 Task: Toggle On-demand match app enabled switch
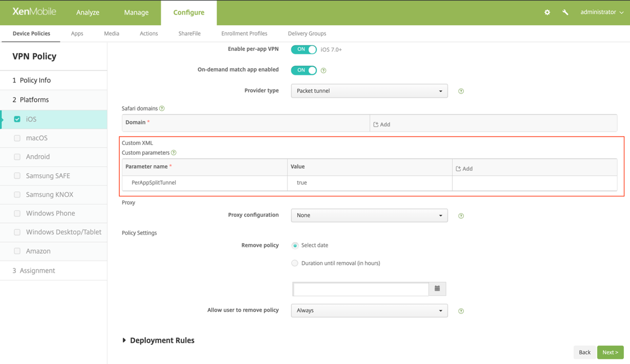click(x=304, y=71)
